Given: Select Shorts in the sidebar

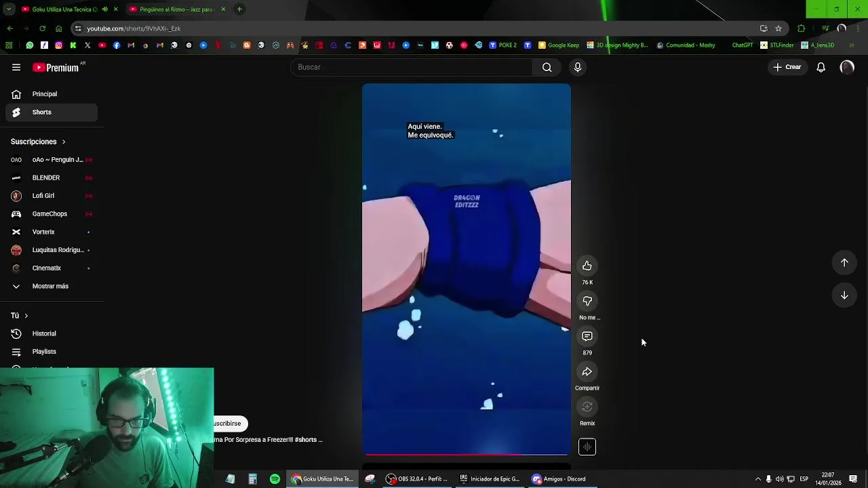Looking at the screenshot, I should tap(52, 112).
